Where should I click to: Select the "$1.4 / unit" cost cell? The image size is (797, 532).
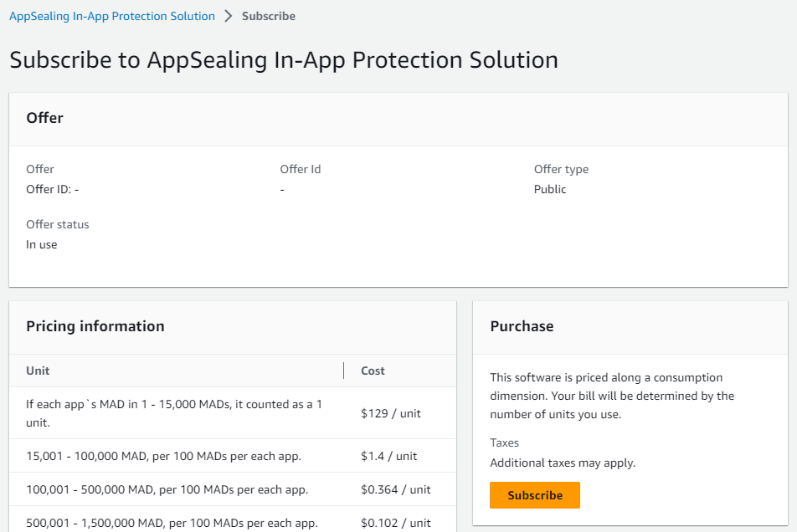(x=388, y=456)
